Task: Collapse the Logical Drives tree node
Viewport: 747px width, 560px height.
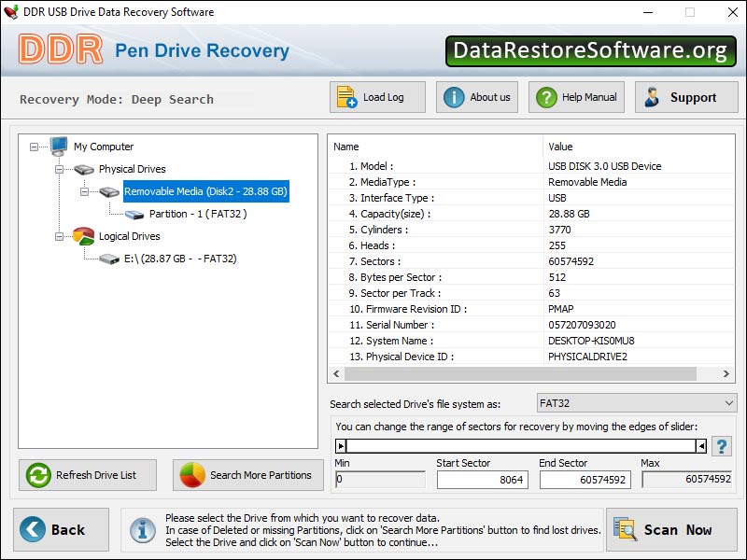Action: 59,236
